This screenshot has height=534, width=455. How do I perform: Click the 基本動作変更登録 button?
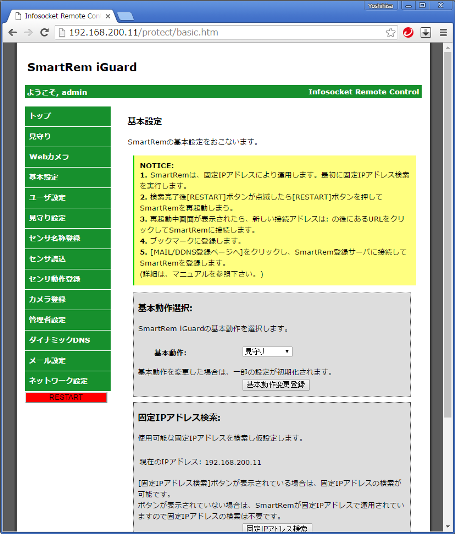pos(276,385)
